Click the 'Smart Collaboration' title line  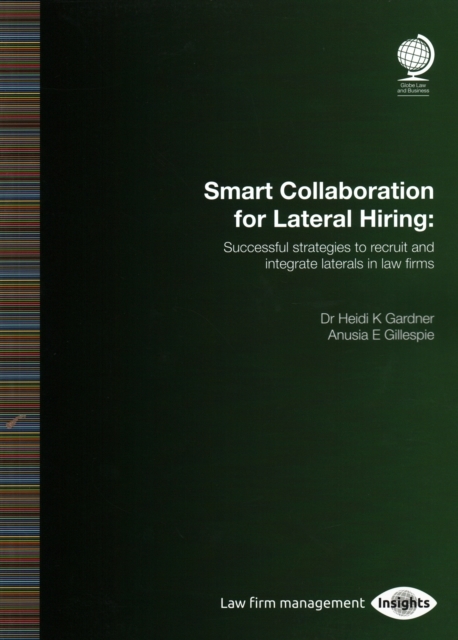319,191
